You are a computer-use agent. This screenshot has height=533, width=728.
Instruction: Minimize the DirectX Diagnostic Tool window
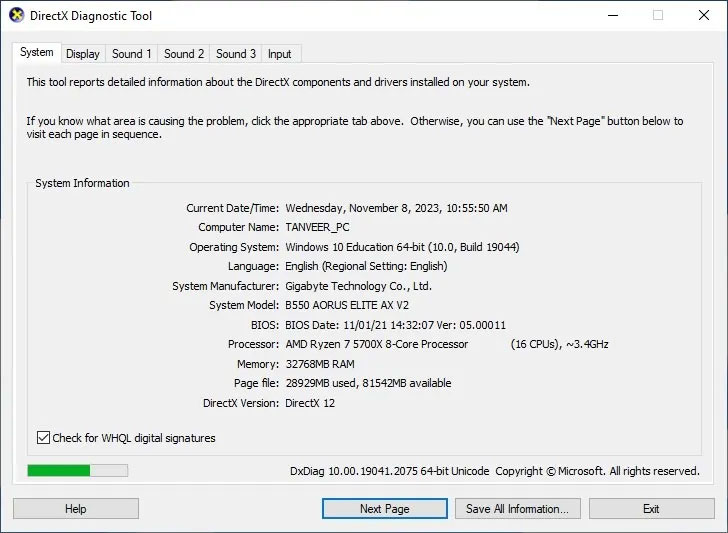613,15
